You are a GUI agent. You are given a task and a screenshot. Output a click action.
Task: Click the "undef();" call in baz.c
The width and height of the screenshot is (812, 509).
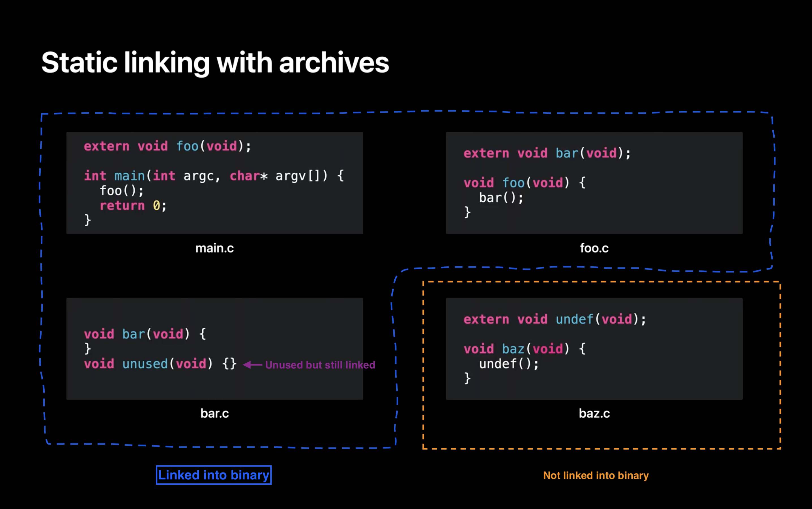coord(508,364)
